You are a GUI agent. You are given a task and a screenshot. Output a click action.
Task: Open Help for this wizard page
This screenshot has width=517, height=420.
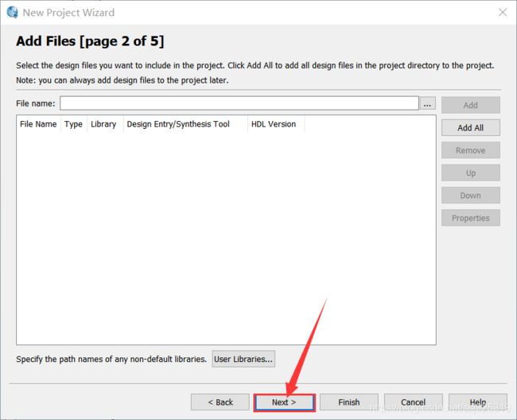(478, 402)
